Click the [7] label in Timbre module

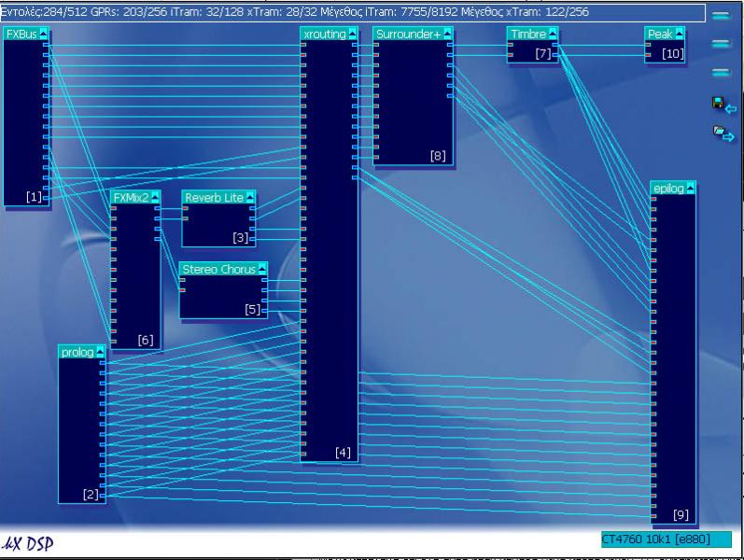[x=543, y=53]
